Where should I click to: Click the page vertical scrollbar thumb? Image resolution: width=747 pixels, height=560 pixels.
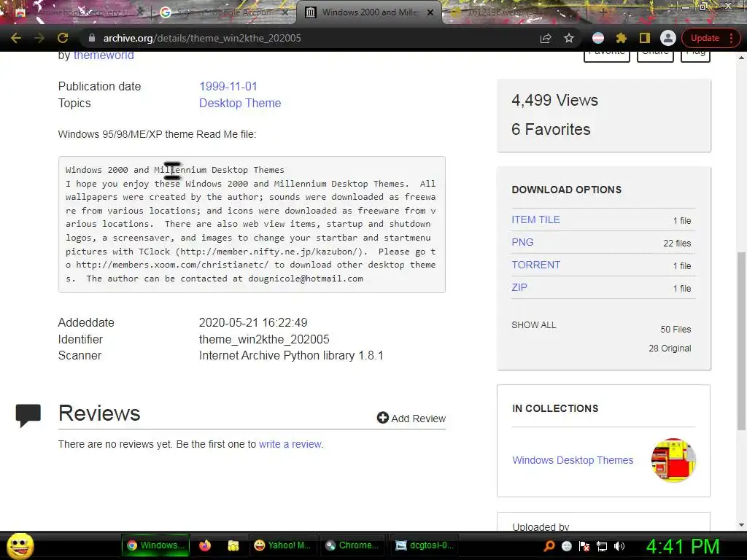pyautogui.click(x=741, y=341)
